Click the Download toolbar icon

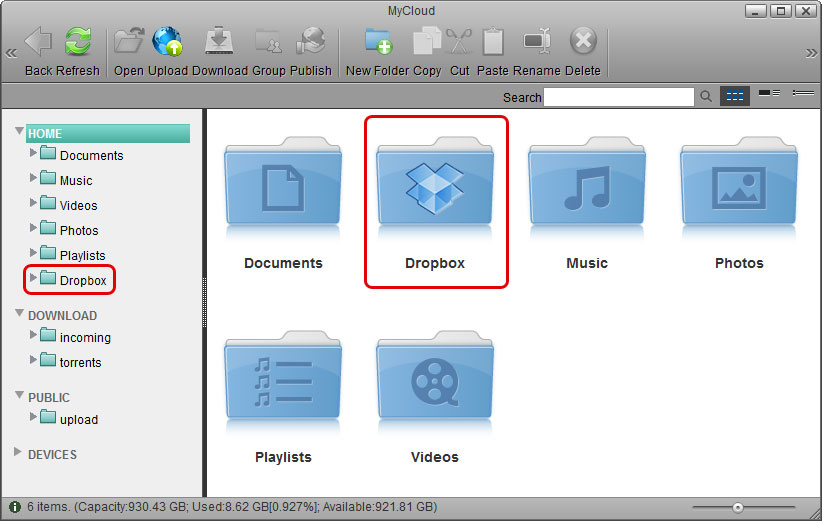[219, 42]
